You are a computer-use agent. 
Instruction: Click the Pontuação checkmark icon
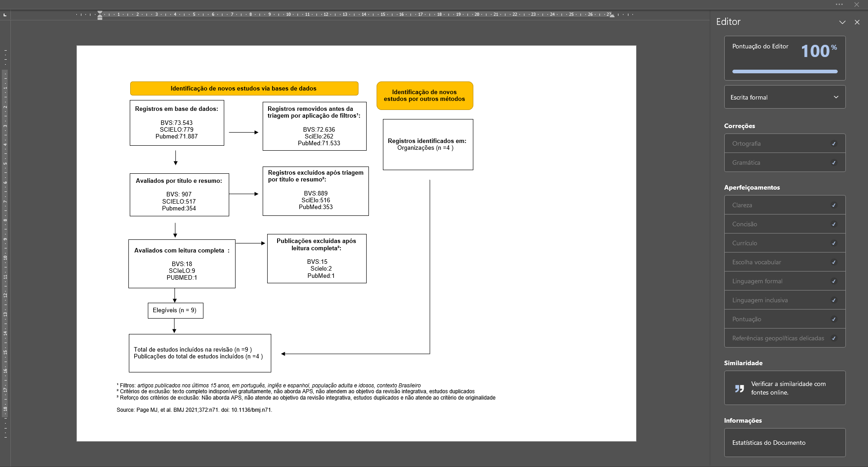click(x=834, y=319)
